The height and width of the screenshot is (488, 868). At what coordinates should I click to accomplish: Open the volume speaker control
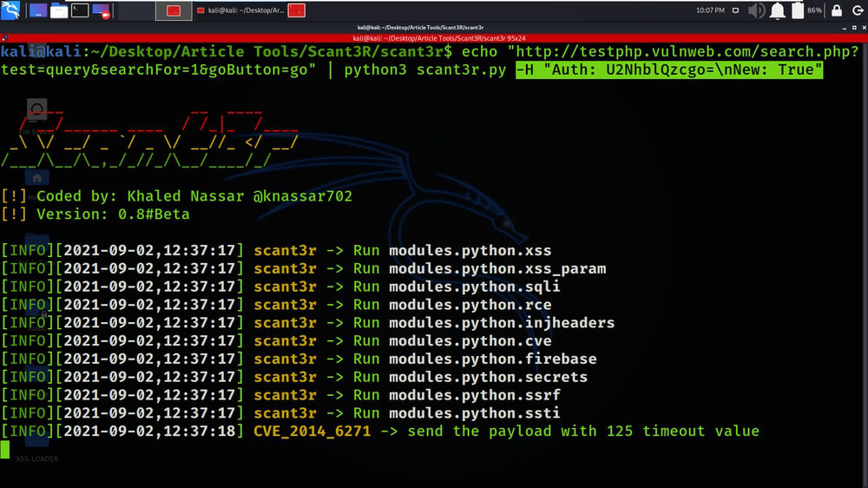tap(756, 10)
